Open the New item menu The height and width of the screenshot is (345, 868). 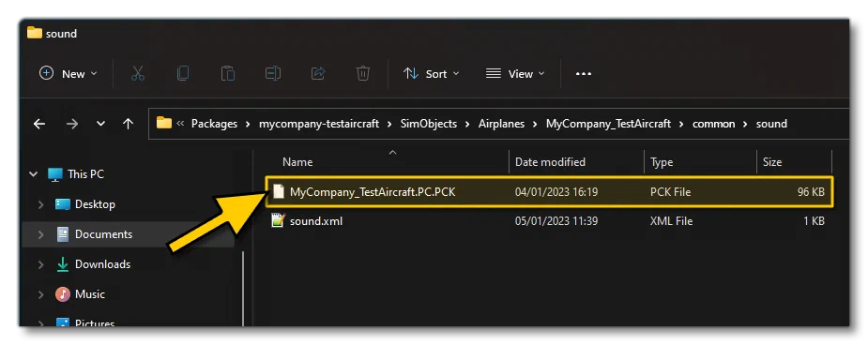coord(69,73)
